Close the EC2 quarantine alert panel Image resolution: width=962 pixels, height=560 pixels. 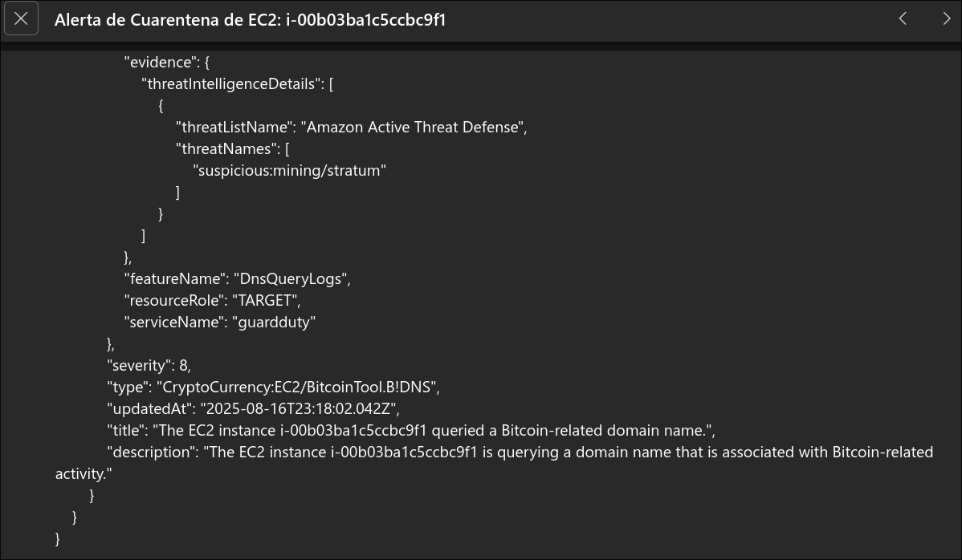[x=21, y=19]
